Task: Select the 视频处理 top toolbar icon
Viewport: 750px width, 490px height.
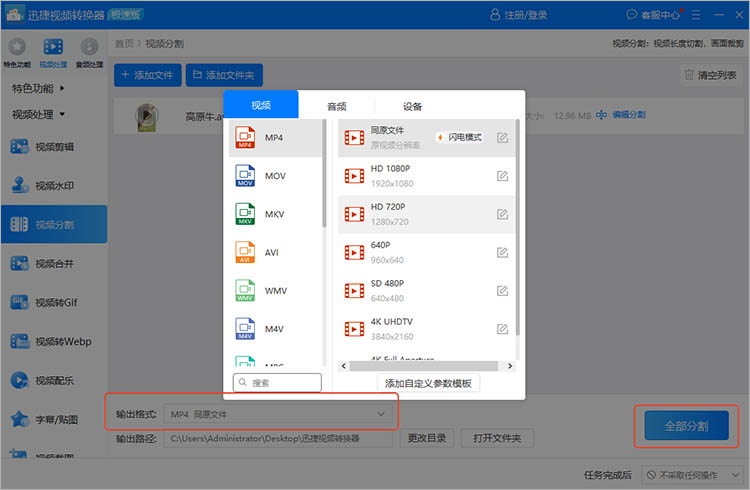Action: pos(53,53)
